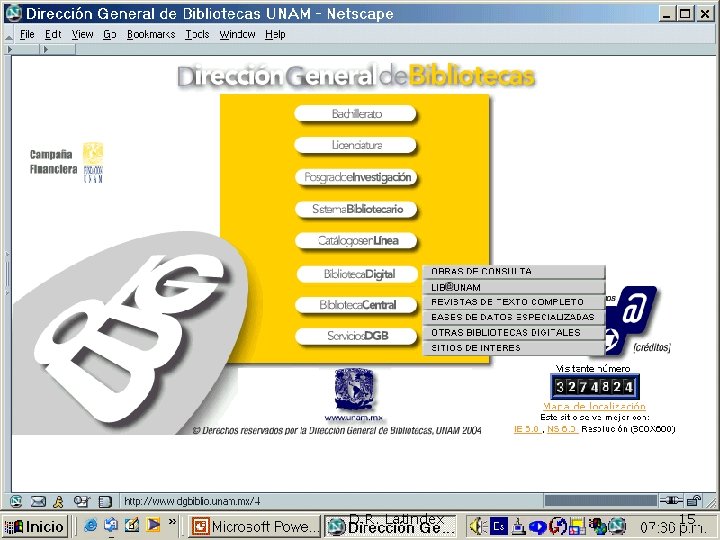This screenshot has width=720, height=540.
Task: Select Dirección Ge... Netscape taskbar button
Action: [x=391, y=526]
